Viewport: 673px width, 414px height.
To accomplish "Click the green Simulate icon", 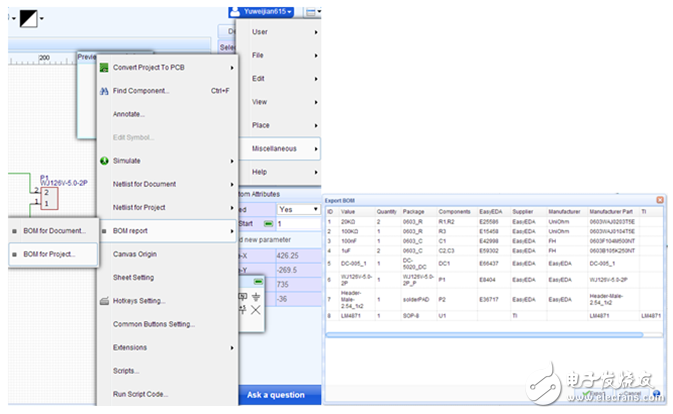I will (x=104, y=160).
